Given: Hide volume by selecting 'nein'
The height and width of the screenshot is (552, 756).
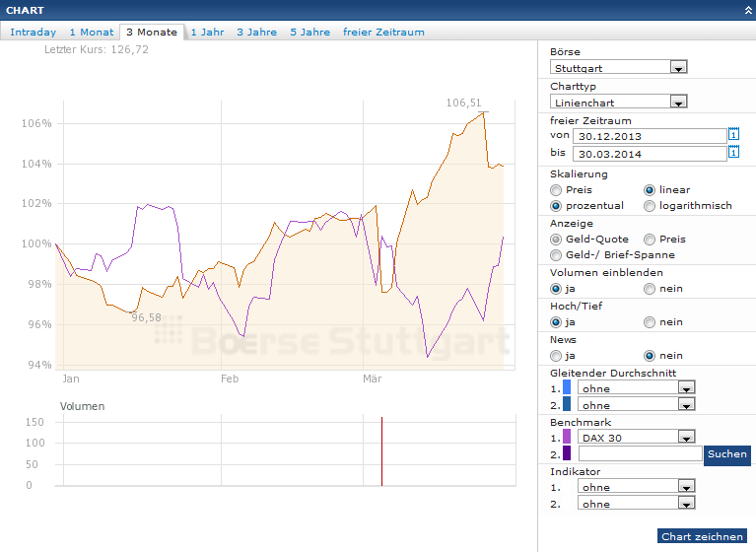Looking at the screenshot, I should tap(651, 289).
